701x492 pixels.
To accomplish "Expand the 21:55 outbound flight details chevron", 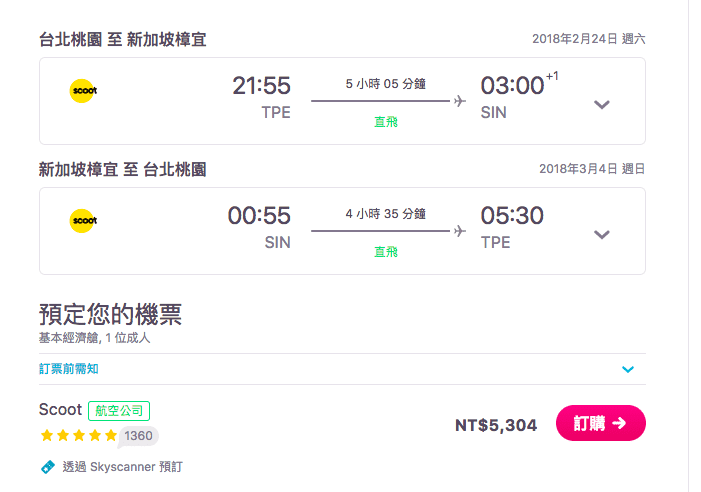I will click(x=602, y=104).
